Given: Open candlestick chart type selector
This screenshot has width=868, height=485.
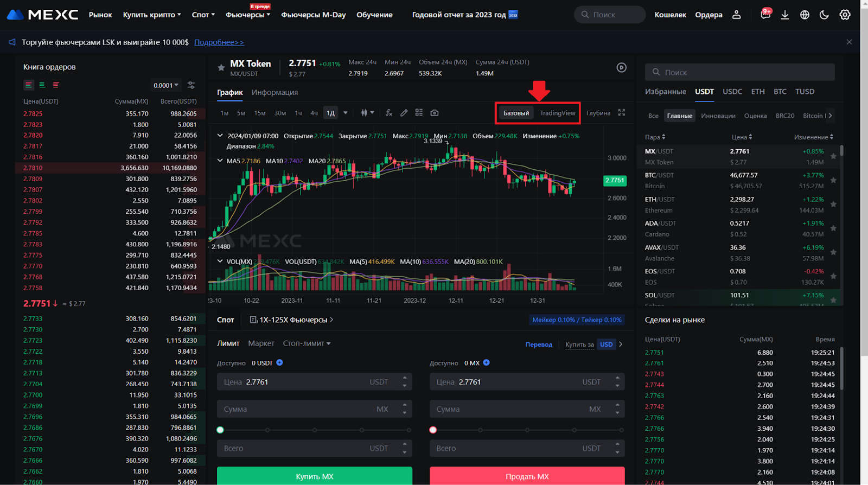Looking at the screenshot, I should [x=367, y=113].
